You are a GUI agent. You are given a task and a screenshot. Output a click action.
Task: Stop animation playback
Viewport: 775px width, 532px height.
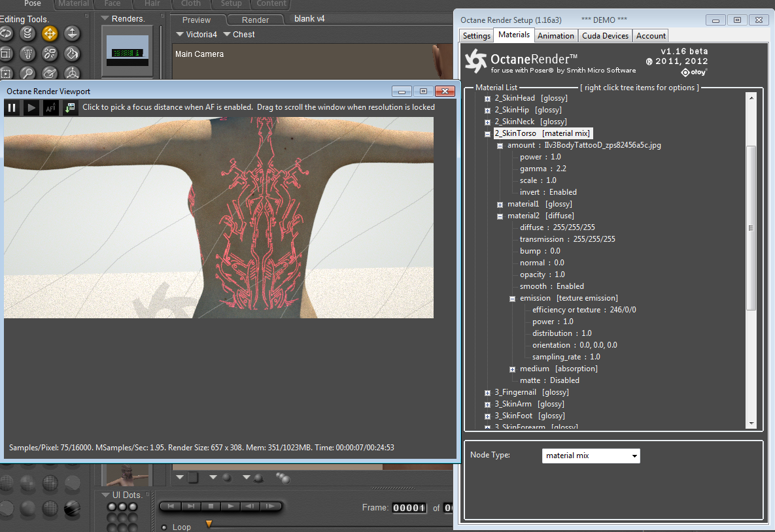tap(211, 506)
